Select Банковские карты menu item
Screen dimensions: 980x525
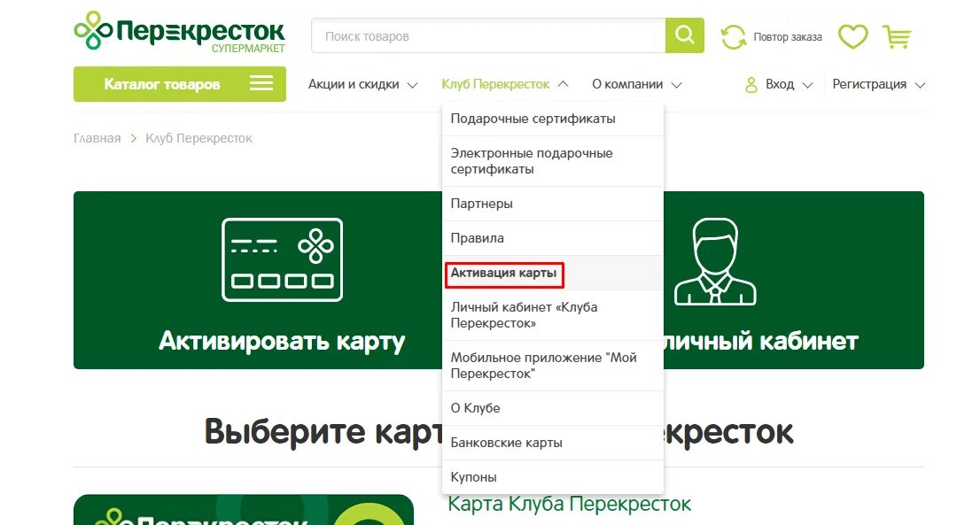[x=553, y=443]
